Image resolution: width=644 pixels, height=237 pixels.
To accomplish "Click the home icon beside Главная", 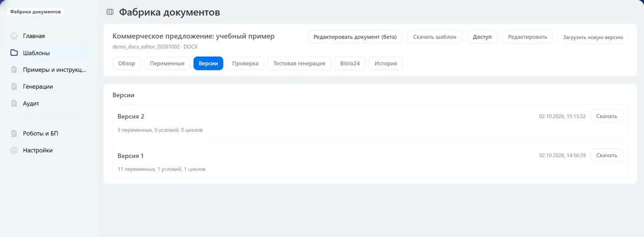I will [x=14, y=36].
